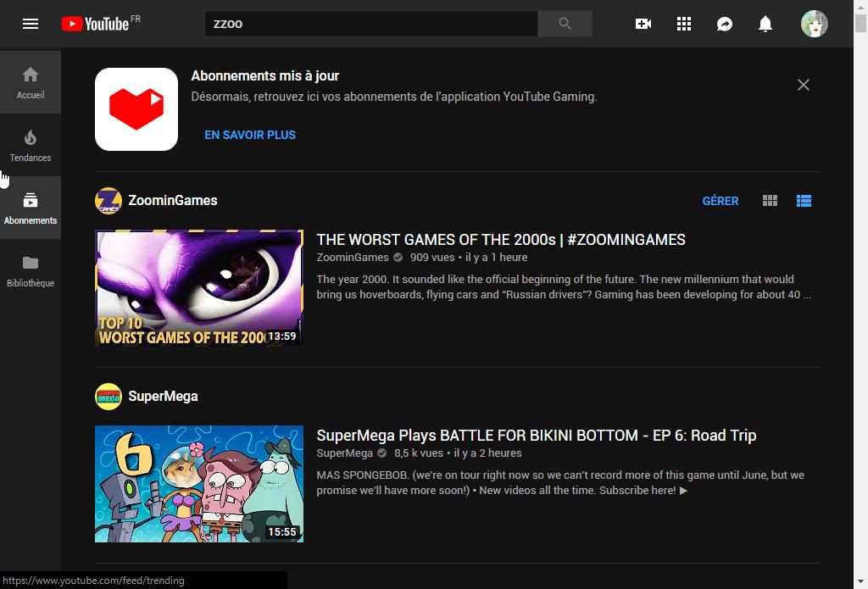Click SuperMega byline under video title
The height and width of the screenshot is (589, 868).
point(345,453)
